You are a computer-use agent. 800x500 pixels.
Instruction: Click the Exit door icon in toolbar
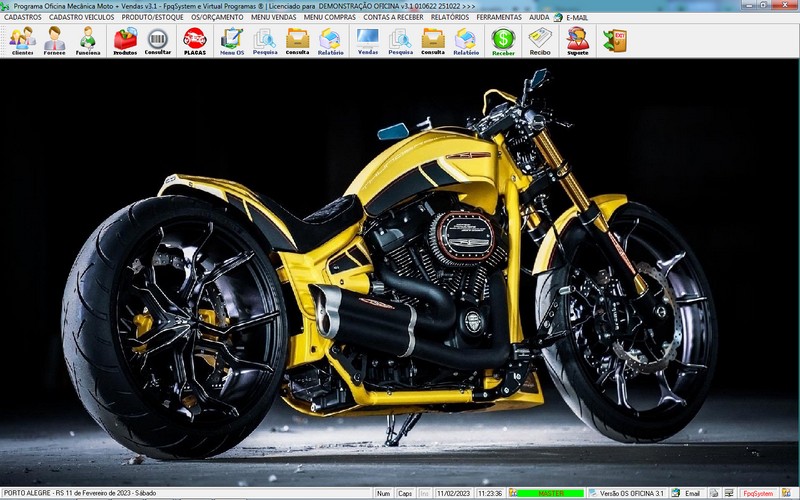615,41
